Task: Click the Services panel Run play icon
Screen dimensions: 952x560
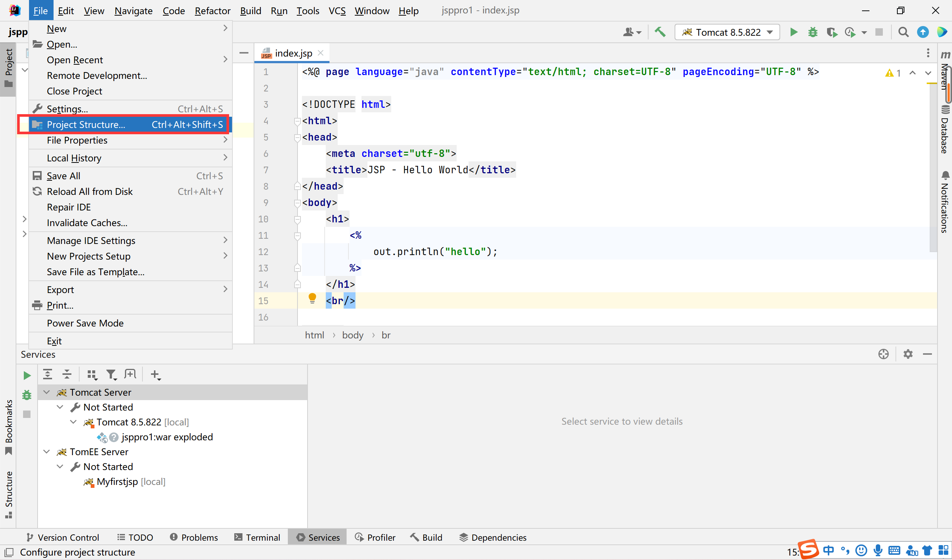Action: (27, 375)
